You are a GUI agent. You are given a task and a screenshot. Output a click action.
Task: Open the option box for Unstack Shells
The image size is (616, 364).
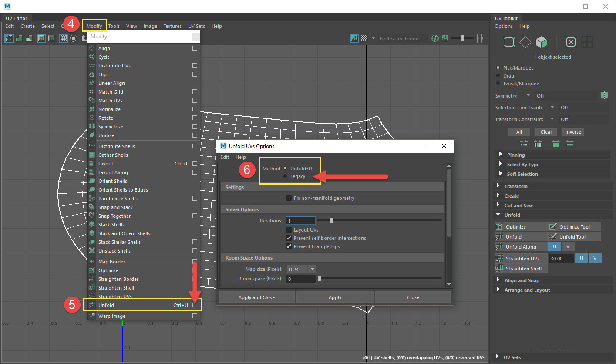tap(195, 251)
